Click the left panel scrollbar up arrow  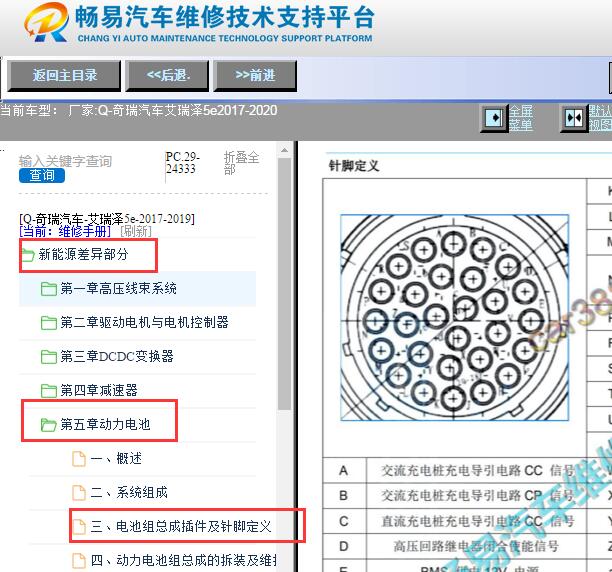[x=285, y=150]
